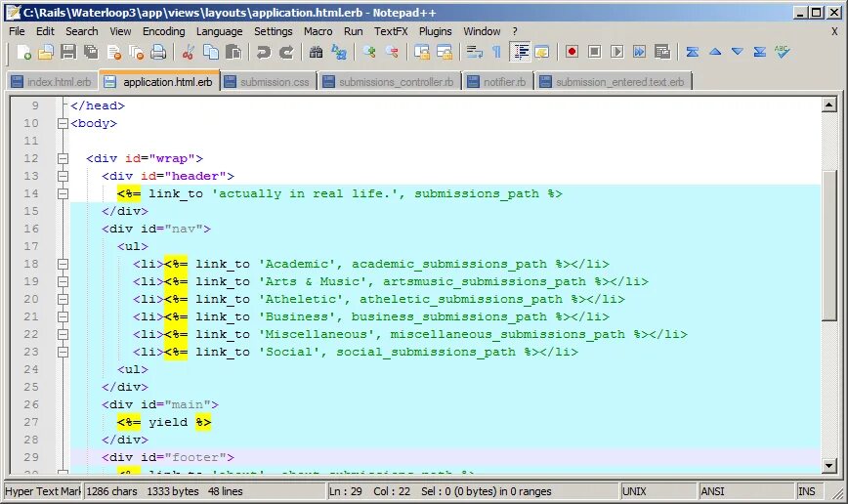Screen dimensions: 848x504
Task: Toggle fold marker on Atheletic line 20
Action: (x=63, y=299)
